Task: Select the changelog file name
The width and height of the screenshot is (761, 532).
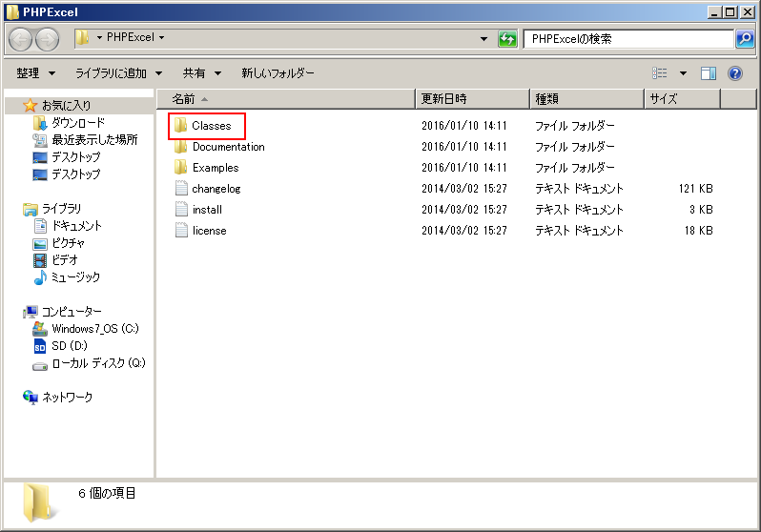Action: pos(216,189)
